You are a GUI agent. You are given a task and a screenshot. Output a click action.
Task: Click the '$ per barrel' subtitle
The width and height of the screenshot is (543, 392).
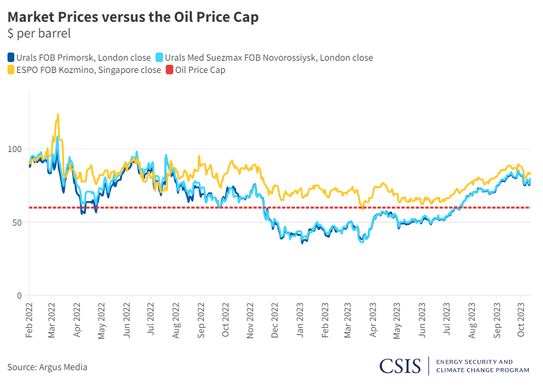click(x=39, y=33)
